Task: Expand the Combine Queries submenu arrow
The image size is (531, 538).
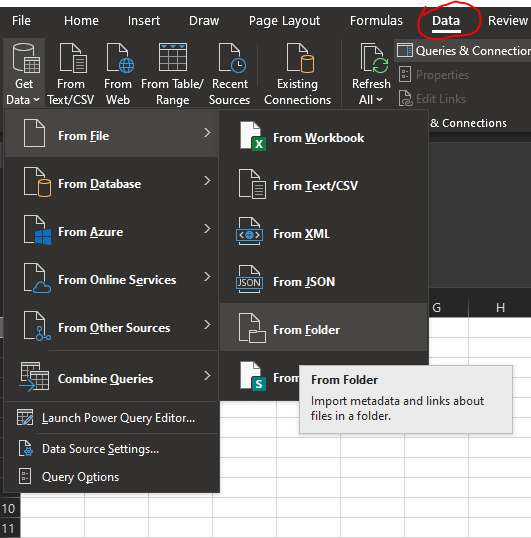Action: 207,376
